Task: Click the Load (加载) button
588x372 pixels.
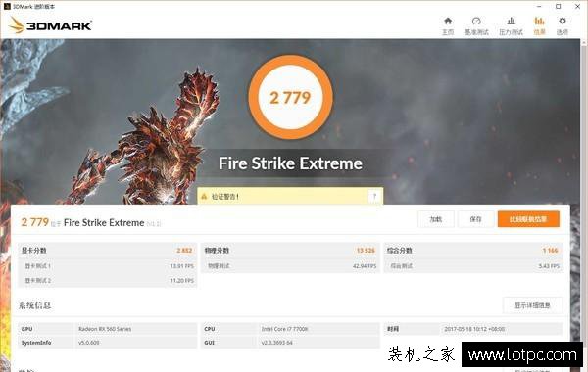Action: pyautogui.click(x=436, y=219)
